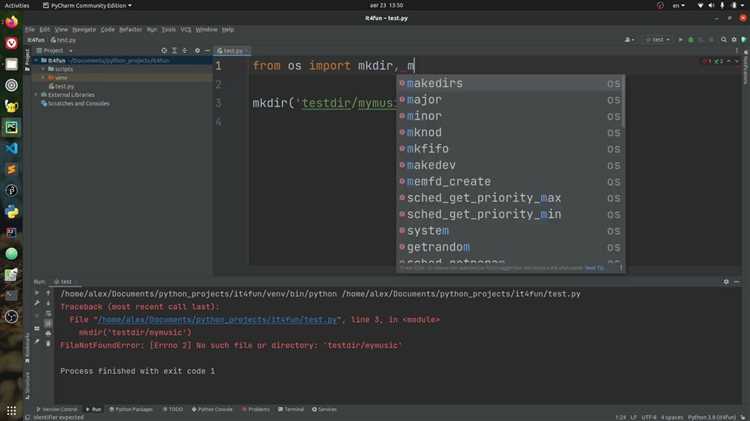Click Expand All icon in Project panel

click(x=175, y=50)
